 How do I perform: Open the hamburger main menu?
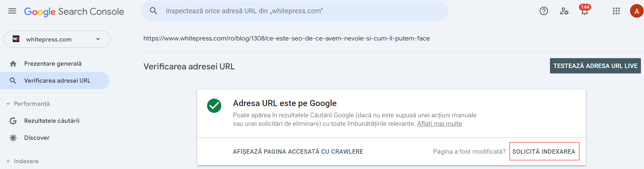[x=12, y=11]
